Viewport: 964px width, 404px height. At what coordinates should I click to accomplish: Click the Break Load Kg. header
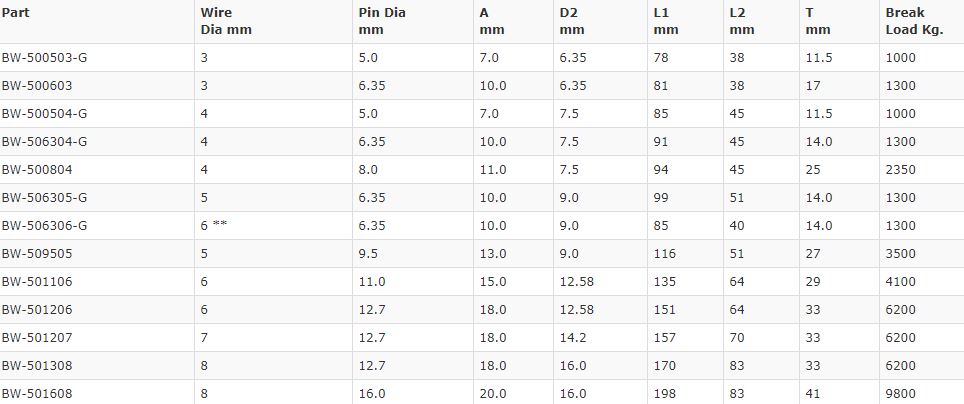pyautogui.click(x=914, y=22)
